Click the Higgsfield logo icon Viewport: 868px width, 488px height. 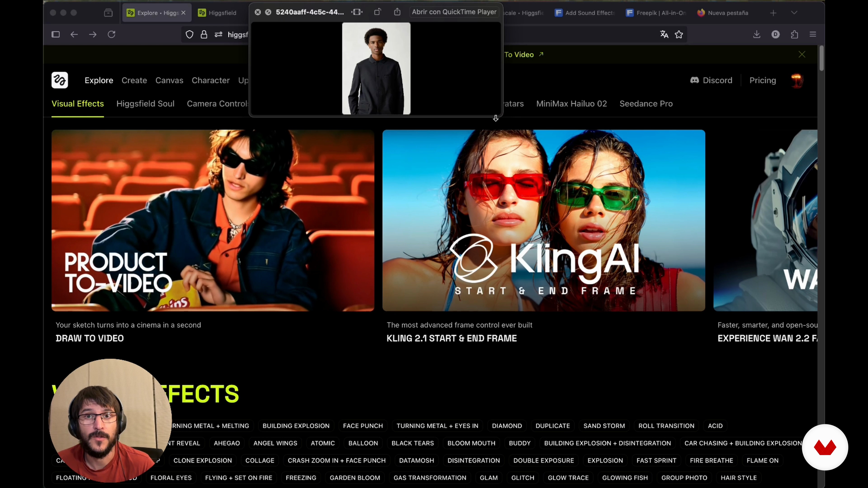pos(60,80)
